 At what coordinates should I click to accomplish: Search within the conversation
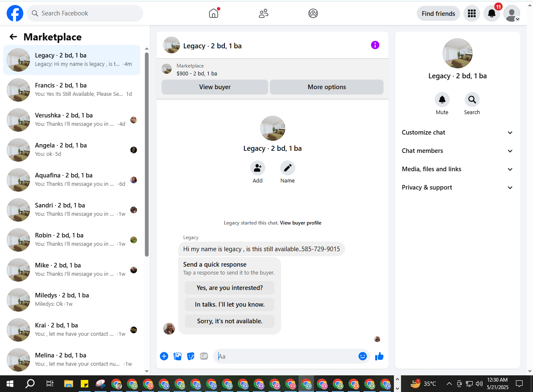pyautogui.click(x=472, y=100)
